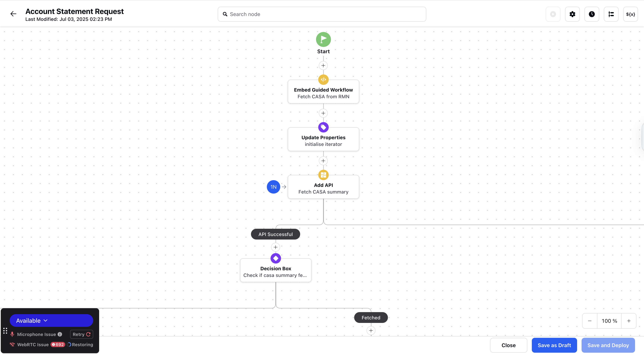Click the Last Modified timestamp text
The width and height of the screenshot is (644, 354).
coord(69,19)
